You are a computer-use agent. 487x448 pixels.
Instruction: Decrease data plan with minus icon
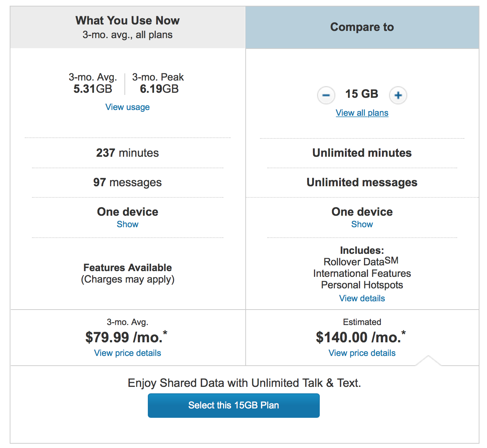pos(326,95)
